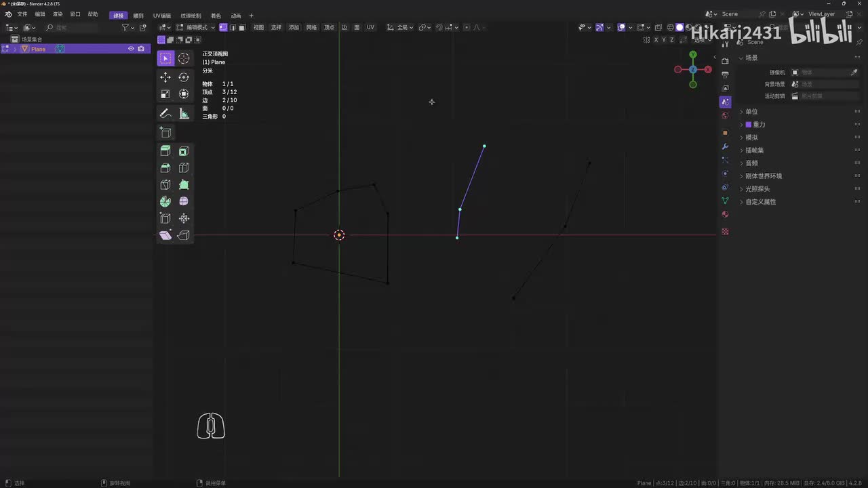
Task: Toggle the 重力 gravity checkbox
Action: click(749, 125)
